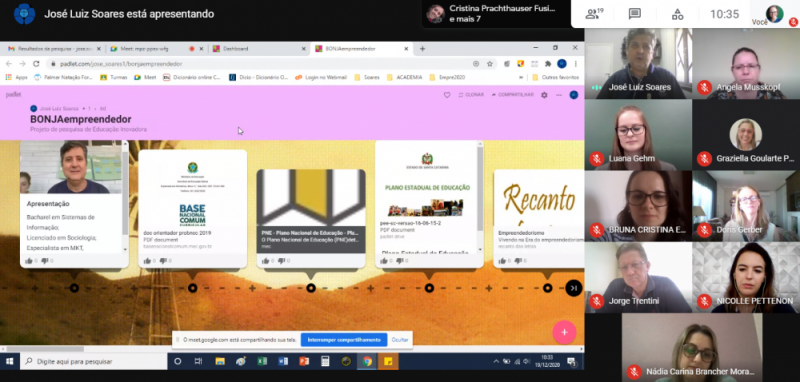Jump to timeline end arrow button
The image size is (800, 382).
(x=573, y=288)
